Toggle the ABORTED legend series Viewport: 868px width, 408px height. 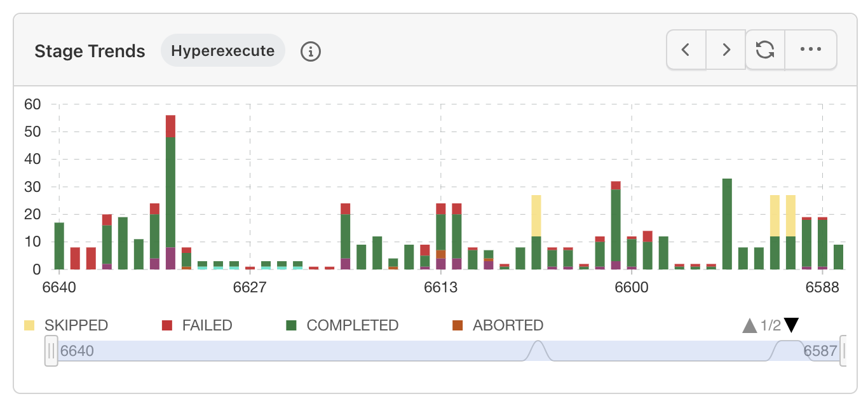pos(508,325)
